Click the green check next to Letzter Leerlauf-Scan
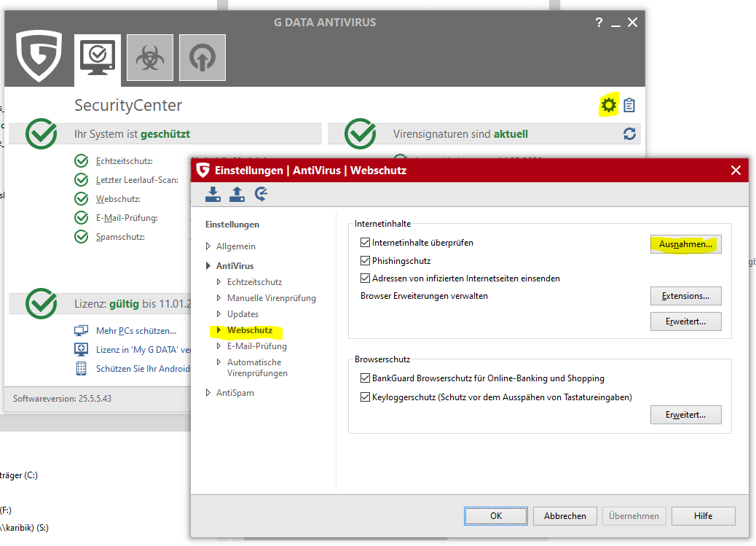The width and height of the screenshot is (756, 546). point(81,179)
